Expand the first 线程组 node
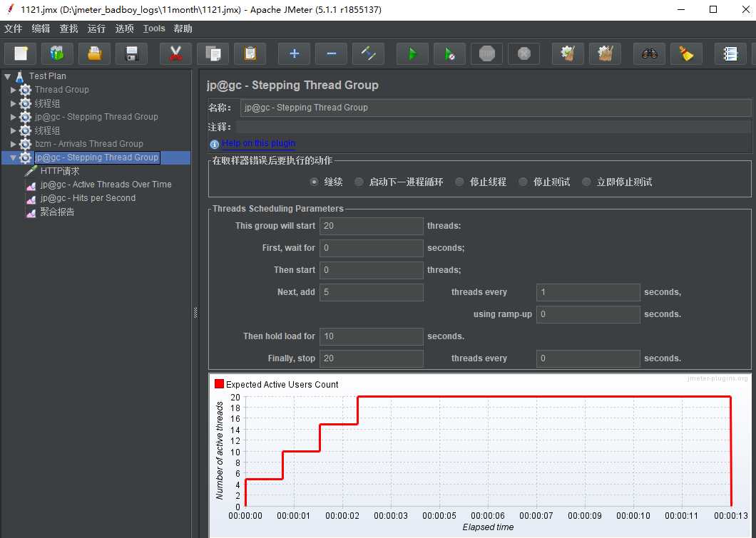756x538 pixels. click(x=13, y=103)
